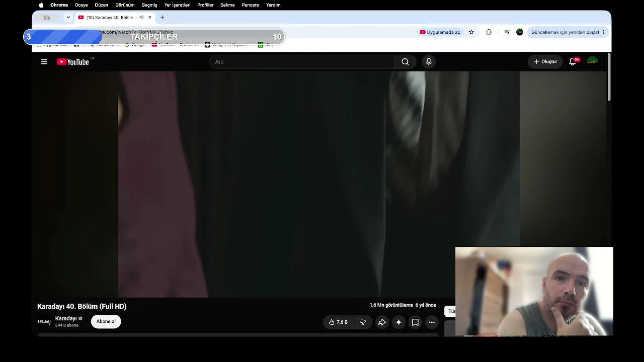Bookmark this page with the star icon
The image size is (644, 362).
[471, 32]
